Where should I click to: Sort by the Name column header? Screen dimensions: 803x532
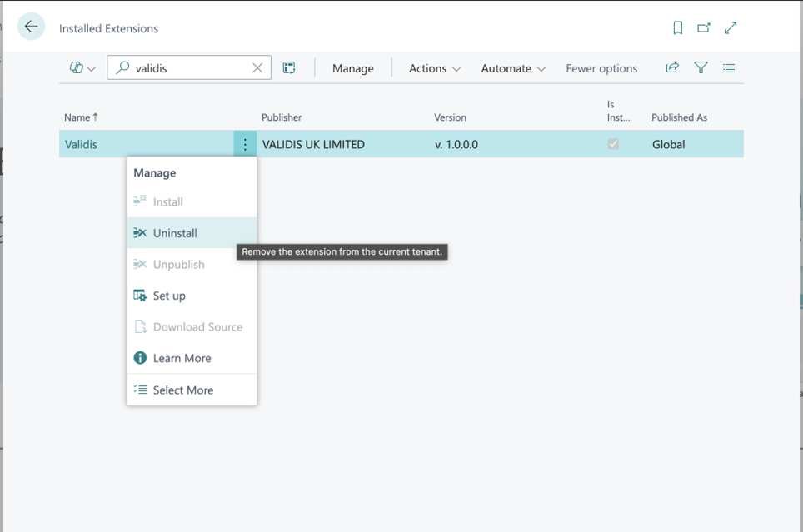[x=81, y=117]
